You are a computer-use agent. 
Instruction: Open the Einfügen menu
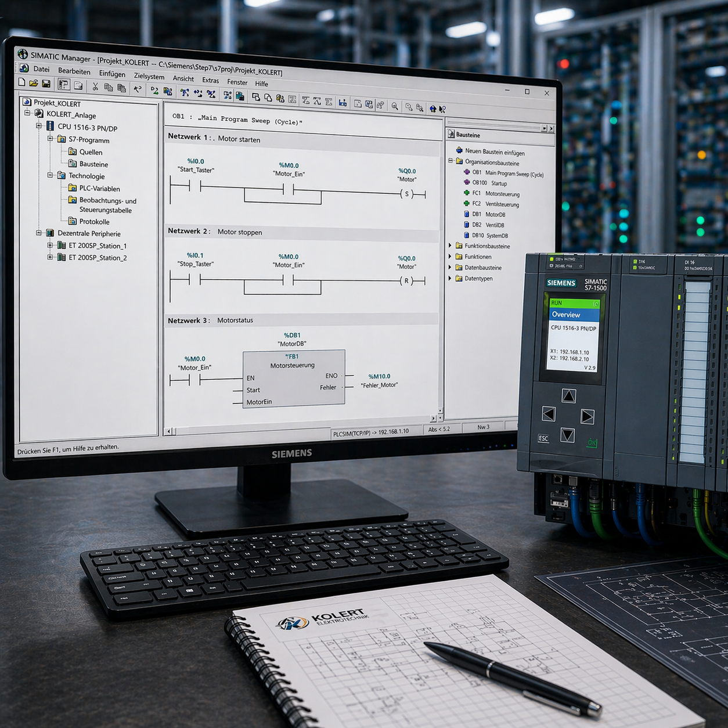click(112, 74)
